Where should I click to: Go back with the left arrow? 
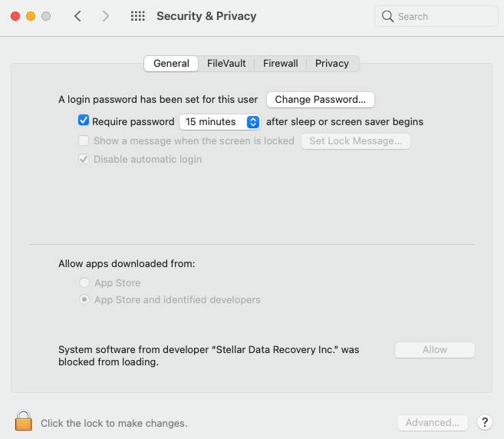coord(77,16)
